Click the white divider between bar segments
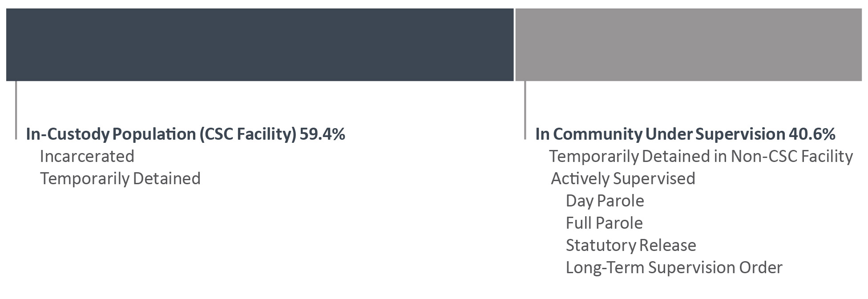This screenshot has height=299, width=868. tap(514, 44)
